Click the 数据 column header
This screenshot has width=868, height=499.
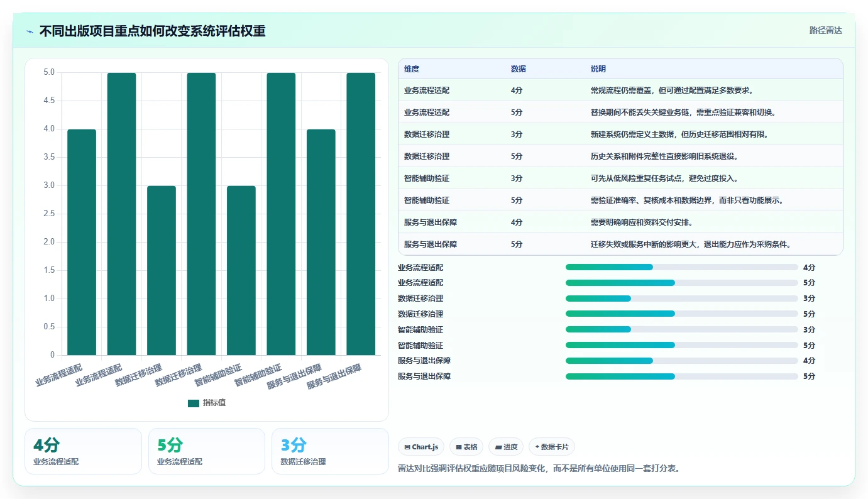tap(519, 69)
